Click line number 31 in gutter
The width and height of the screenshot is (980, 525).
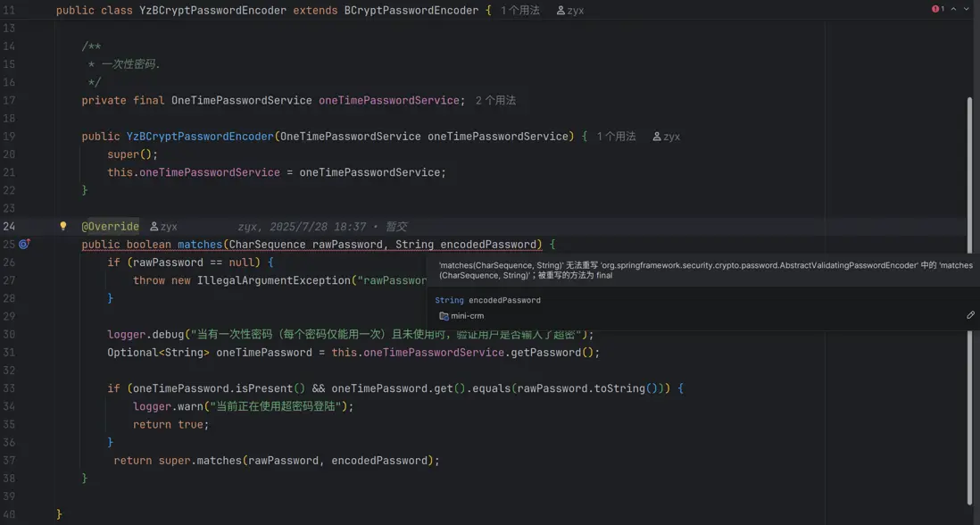coord(9,353)
